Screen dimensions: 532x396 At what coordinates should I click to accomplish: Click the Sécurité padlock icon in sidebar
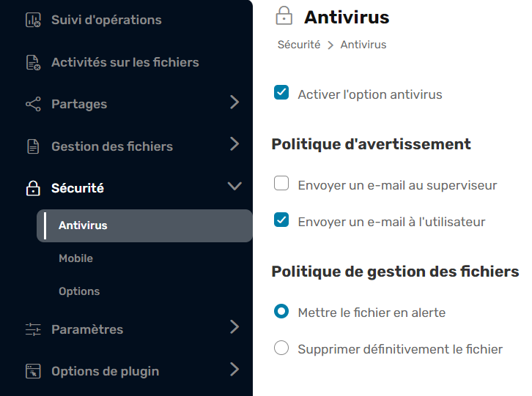pyautogui.click(x=33, y=189)
